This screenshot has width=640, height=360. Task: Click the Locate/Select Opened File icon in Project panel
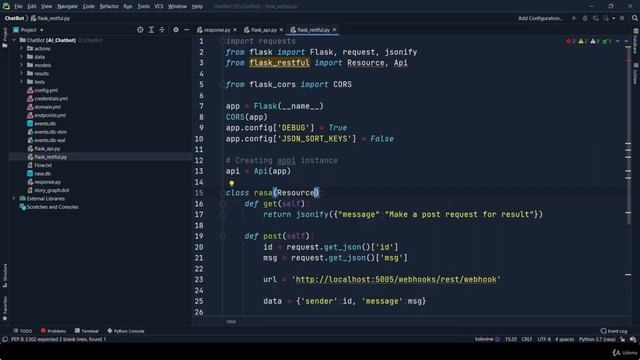coord(140,30)
